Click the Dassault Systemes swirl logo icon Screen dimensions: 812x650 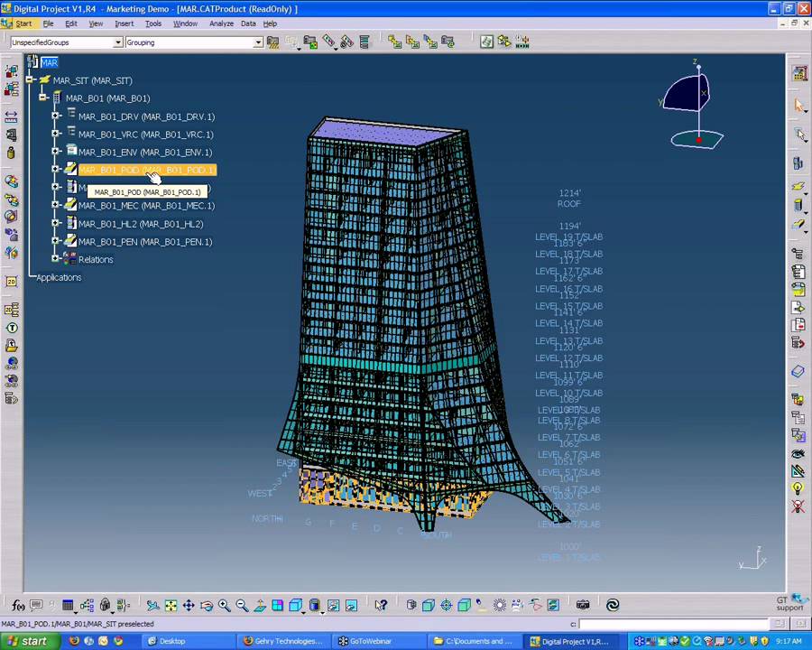[613, 604]
